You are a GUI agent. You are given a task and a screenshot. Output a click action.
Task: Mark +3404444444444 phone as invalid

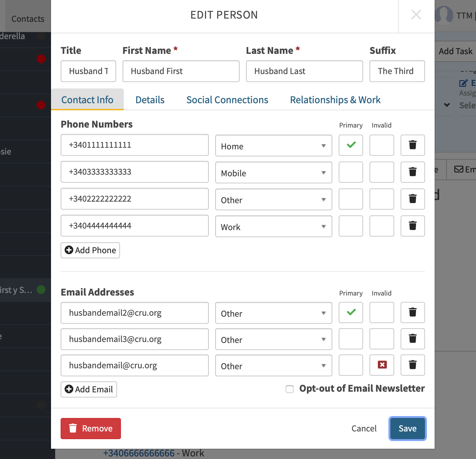click(382, 226)
